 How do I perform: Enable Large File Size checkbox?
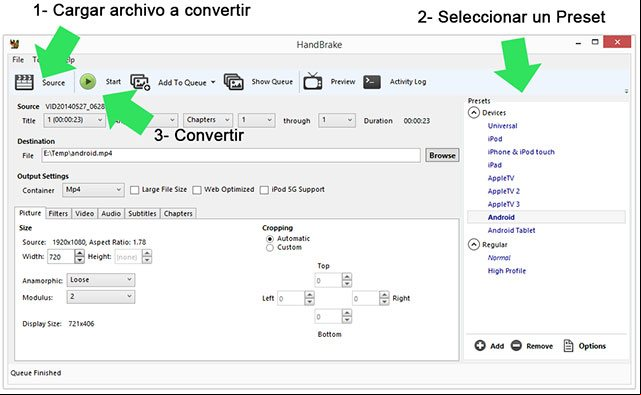click(x=134, y=190)
